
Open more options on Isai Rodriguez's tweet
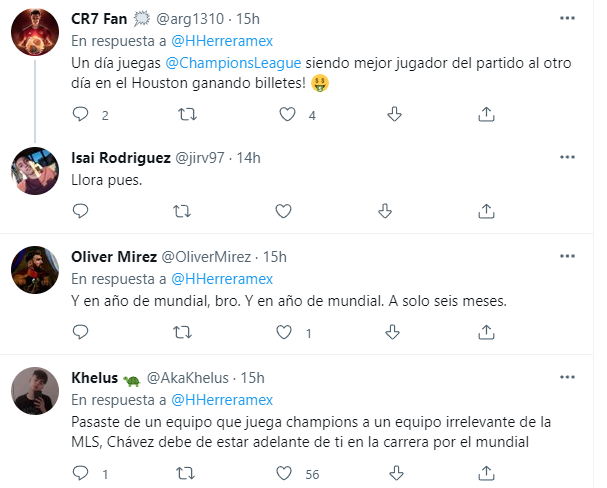(x=567, y=158)
